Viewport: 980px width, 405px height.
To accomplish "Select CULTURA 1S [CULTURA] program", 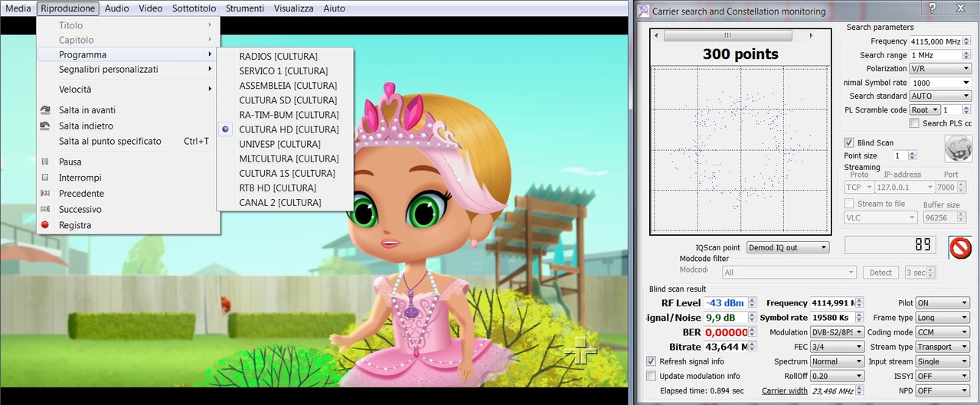I will point(285,173).
